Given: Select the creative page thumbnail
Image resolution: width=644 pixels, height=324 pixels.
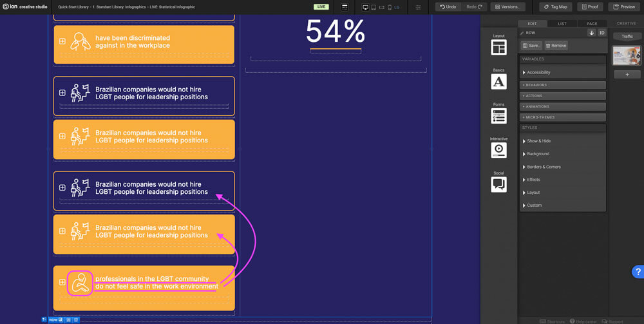Looking at the screenshot, I should pos(627,56).
